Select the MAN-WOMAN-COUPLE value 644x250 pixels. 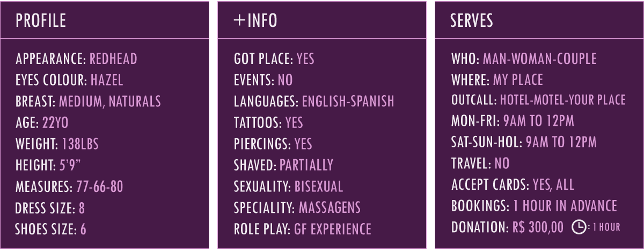click(x=539, y=59)
